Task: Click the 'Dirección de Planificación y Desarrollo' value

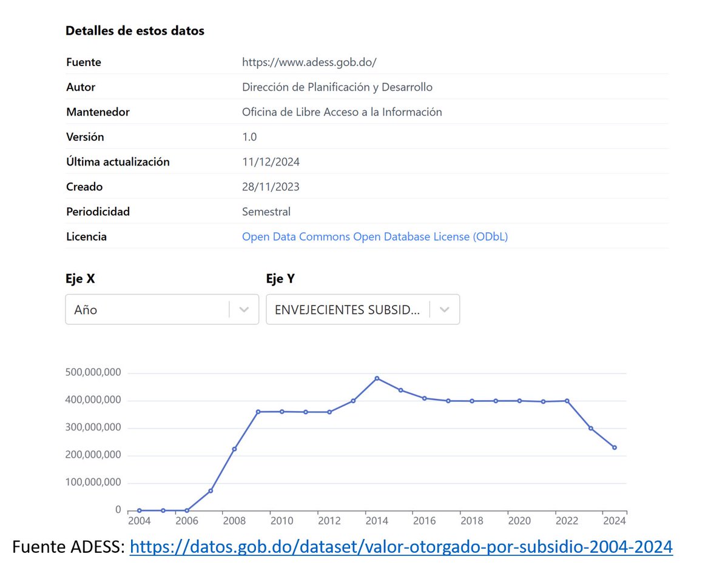Action: (x=337, y=87)
